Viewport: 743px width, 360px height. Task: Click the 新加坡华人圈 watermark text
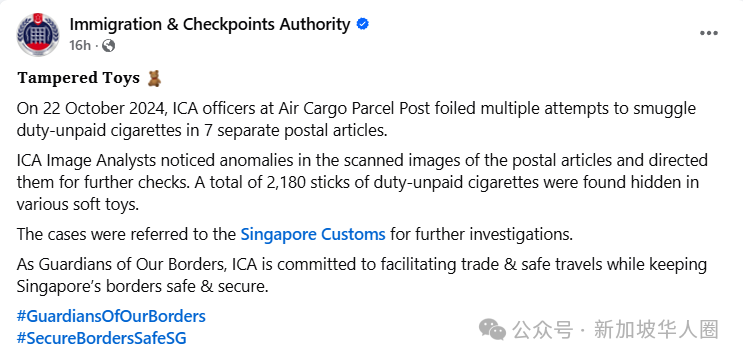point(656,329)
